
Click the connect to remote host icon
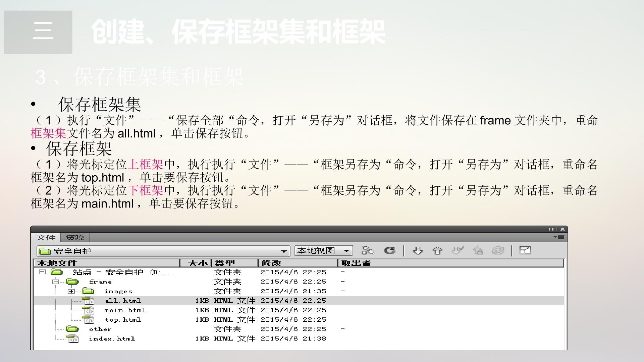pyautogui.click(x=368, y=250)
